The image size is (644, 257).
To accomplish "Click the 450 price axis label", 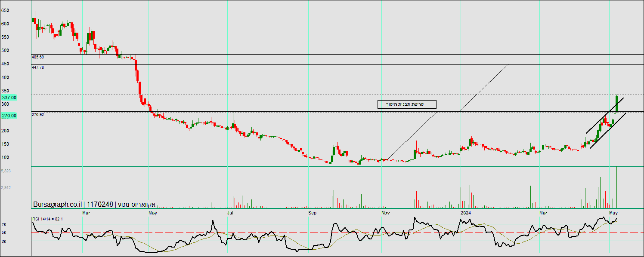I will [x=5, y=64].
